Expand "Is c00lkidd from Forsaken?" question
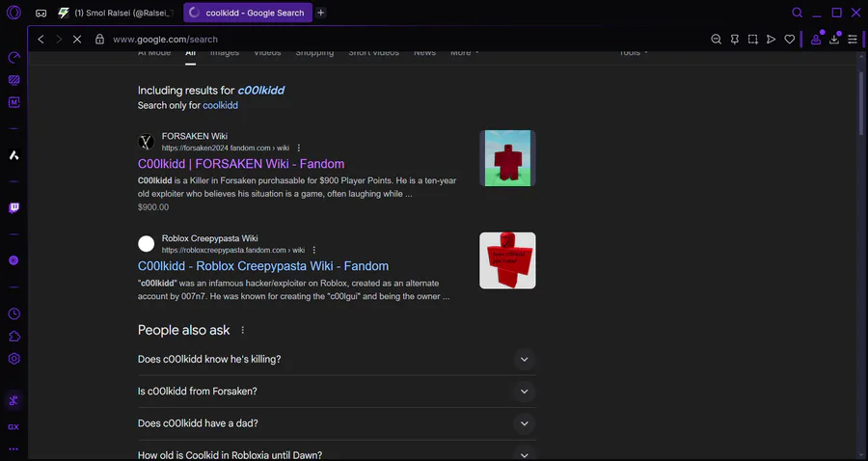This screenshot has height=461, width=868. tap(337, 392)
